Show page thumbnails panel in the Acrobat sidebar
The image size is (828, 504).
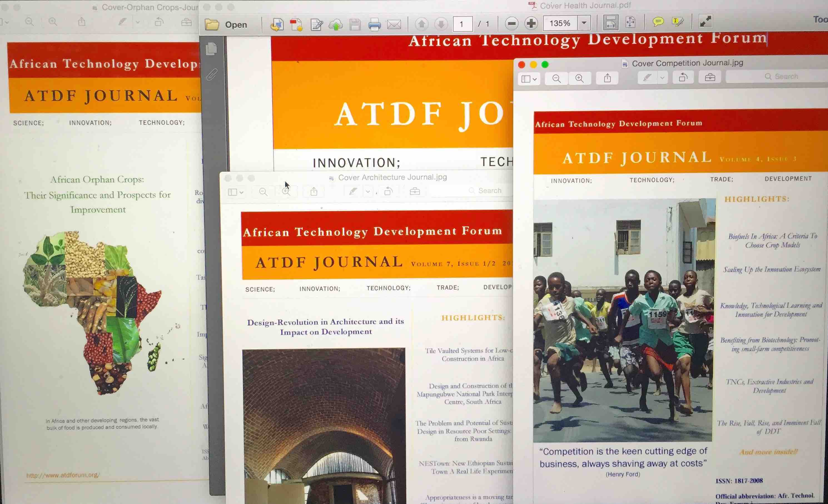211,49
